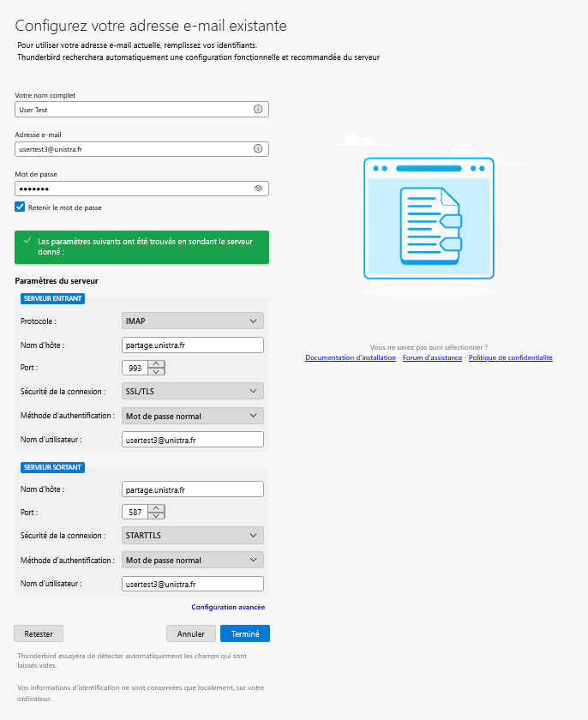Click the incoming server hostname field
Viewport: 588px width, 720px height.
click(193, 345)
